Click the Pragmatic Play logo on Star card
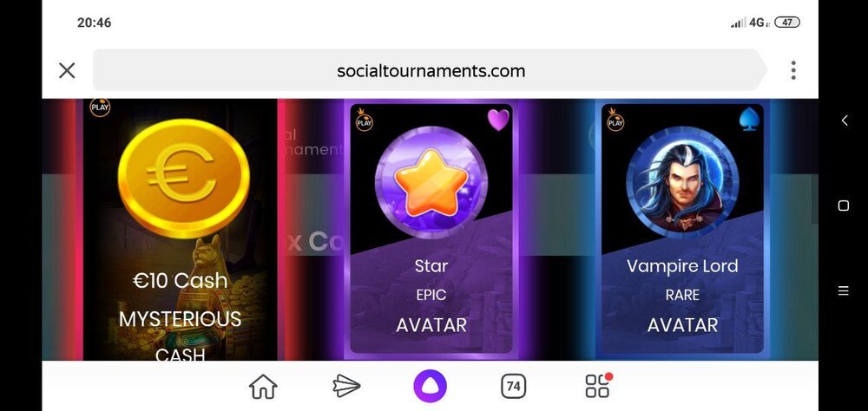868x411 pixels. [x=365, y=120]
